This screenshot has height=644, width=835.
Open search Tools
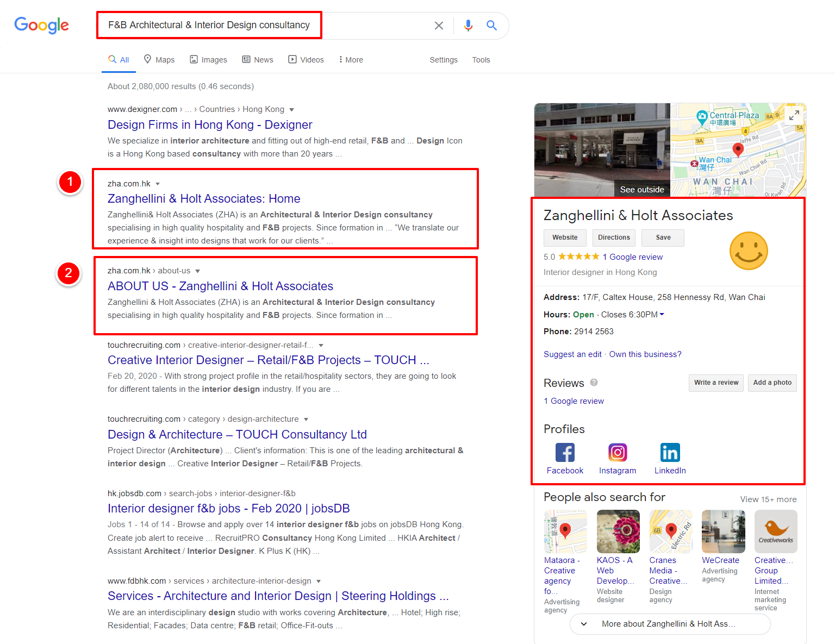(x=481, y=60)
